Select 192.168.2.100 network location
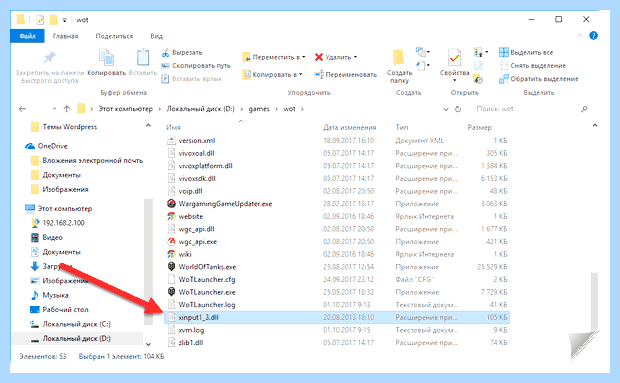Screen dimensions: 620x383 coord(63,223)
